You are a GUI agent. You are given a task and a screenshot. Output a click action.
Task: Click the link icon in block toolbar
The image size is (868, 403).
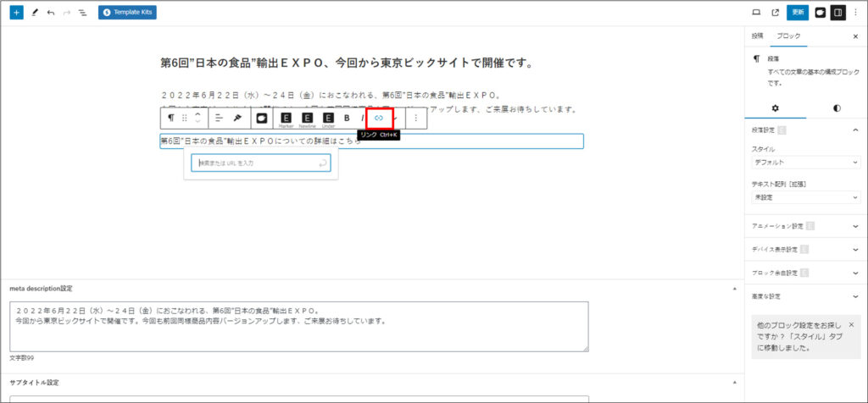[379, 118]
